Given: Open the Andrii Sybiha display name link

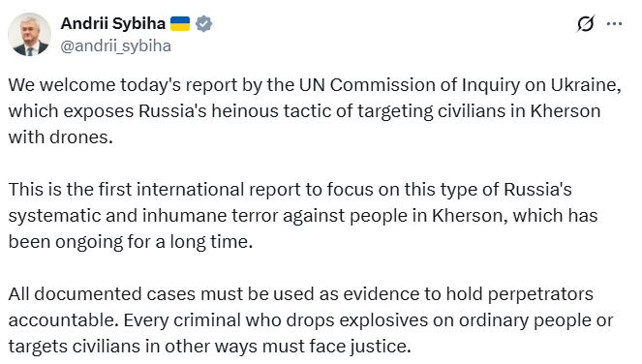Looking at the screenshot, I should coord(113,24).
